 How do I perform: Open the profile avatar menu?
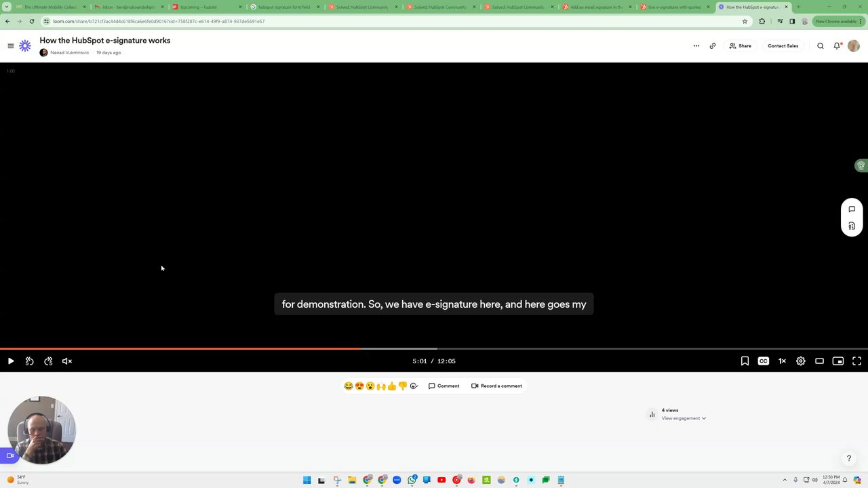pos(854,46)
